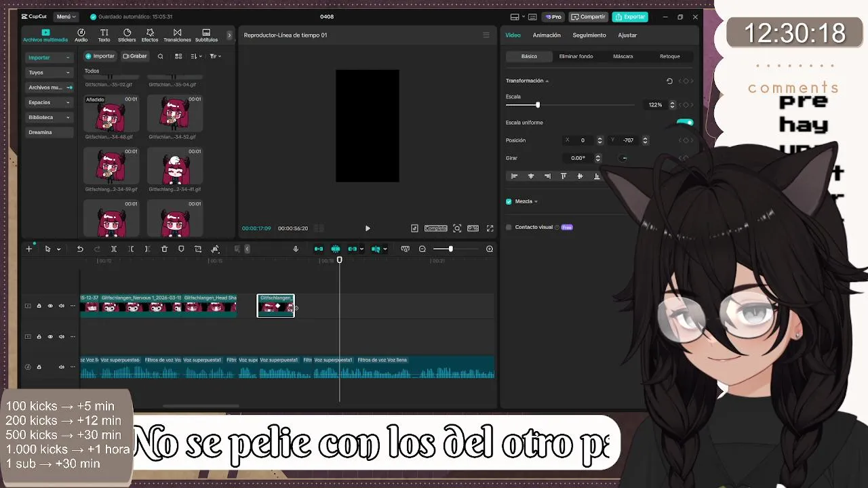This screenshot has width=868, height=488.
Task: Enable Contacto visual checkbox
Action: pos(509,227)
